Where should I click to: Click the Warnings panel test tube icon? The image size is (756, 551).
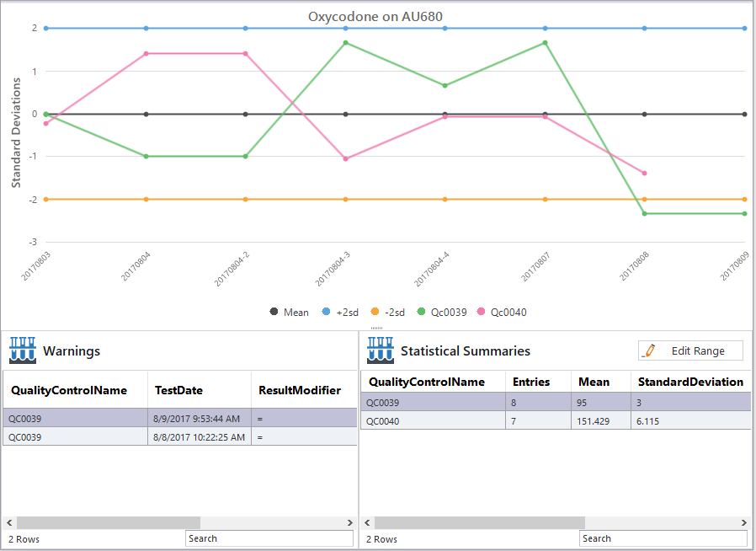coord(23,350)
